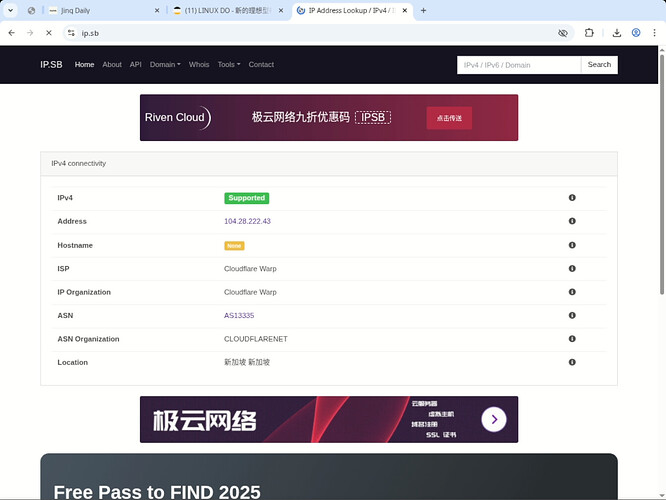Click the browser forward arrow
Screen dimensions: 666x500
(30, 33)
